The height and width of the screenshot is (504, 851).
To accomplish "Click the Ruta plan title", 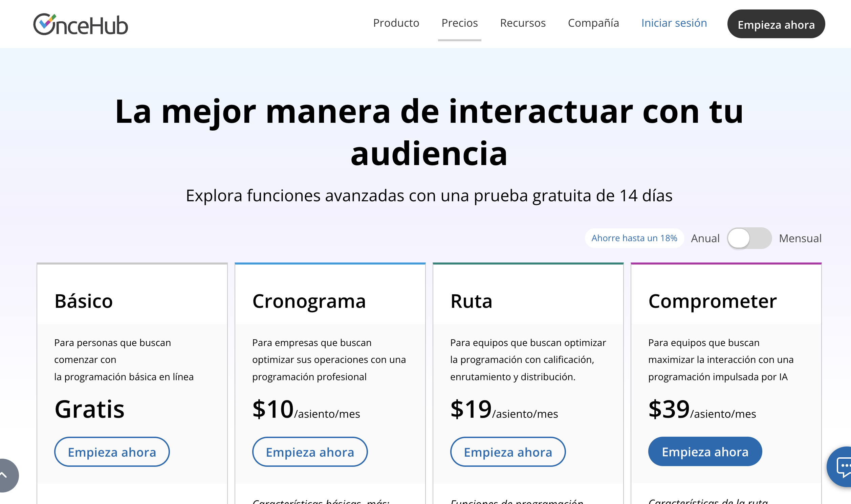I will (x=471, y=301).
